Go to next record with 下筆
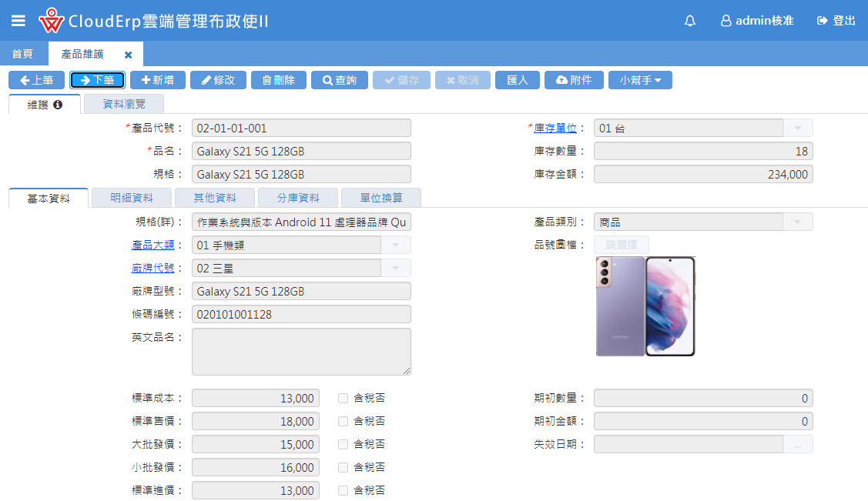 (97, 80)
